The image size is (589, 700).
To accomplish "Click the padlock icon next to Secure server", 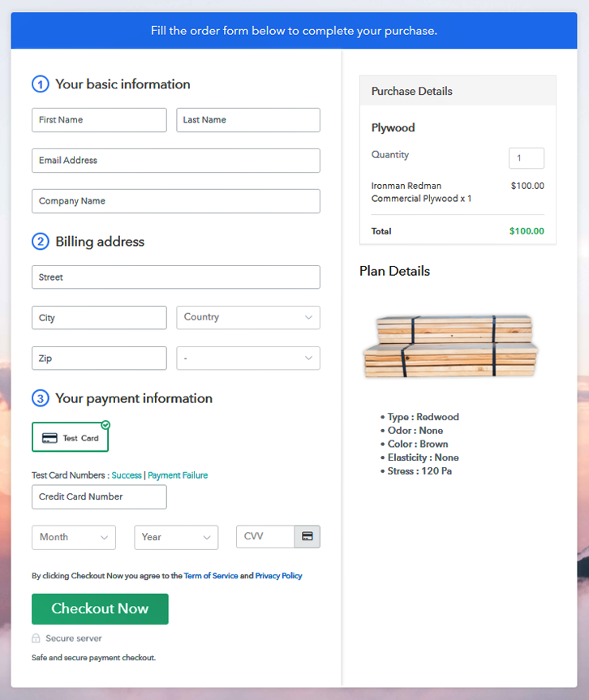I will 36,638.
